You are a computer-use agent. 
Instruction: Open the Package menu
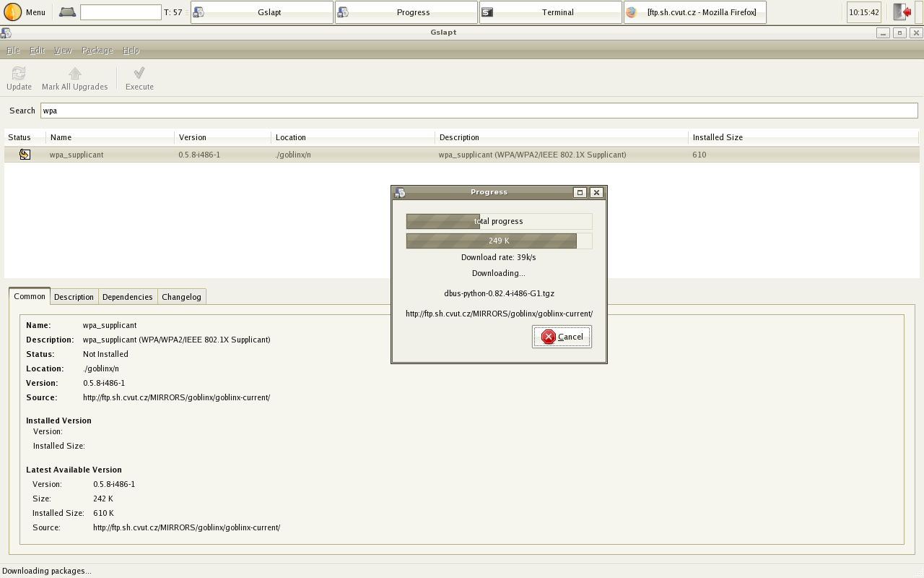pos(97,50)
